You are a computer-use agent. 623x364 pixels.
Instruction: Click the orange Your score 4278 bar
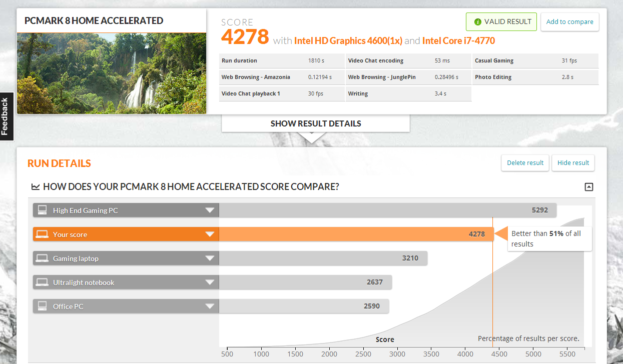[x=356, y=234]
